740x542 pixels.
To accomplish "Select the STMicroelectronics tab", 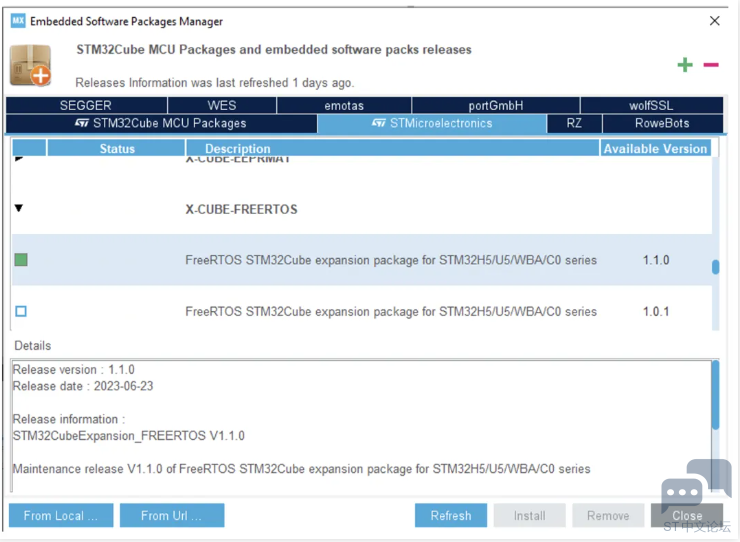I will [x=432, y=124].
